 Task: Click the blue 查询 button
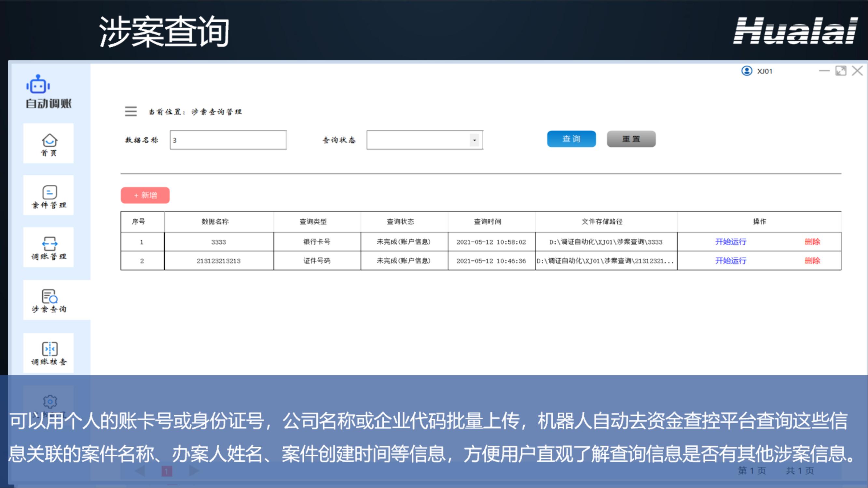[x=572, y=139]
